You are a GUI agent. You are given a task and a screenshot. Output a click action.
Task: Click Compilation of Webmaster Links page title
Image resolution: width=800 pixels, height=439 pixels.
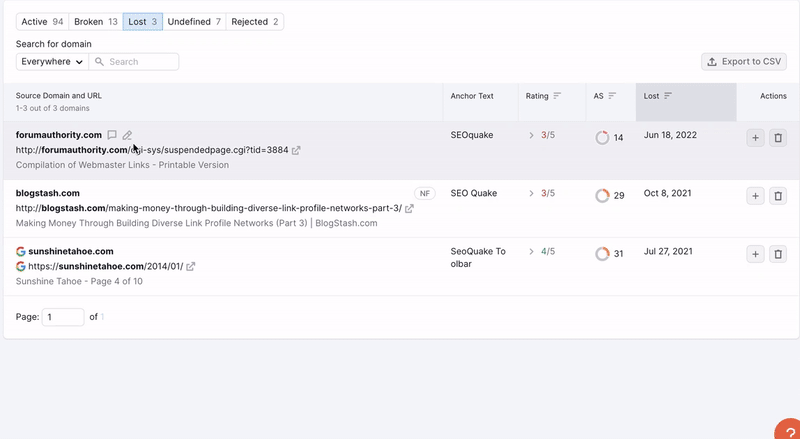pos(122,165)
